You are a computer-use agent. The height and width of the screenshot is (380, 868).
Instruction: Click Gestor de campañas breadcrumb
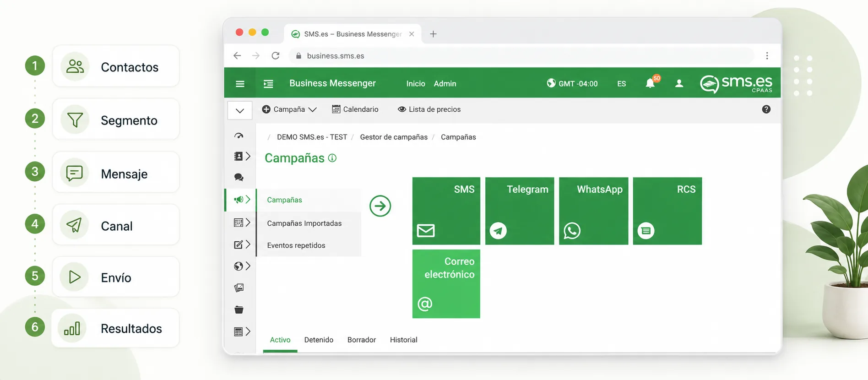[394, 137]
